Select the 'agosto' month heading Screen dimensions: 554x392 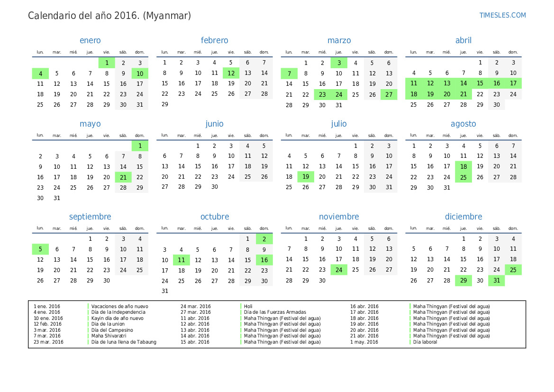463,124
